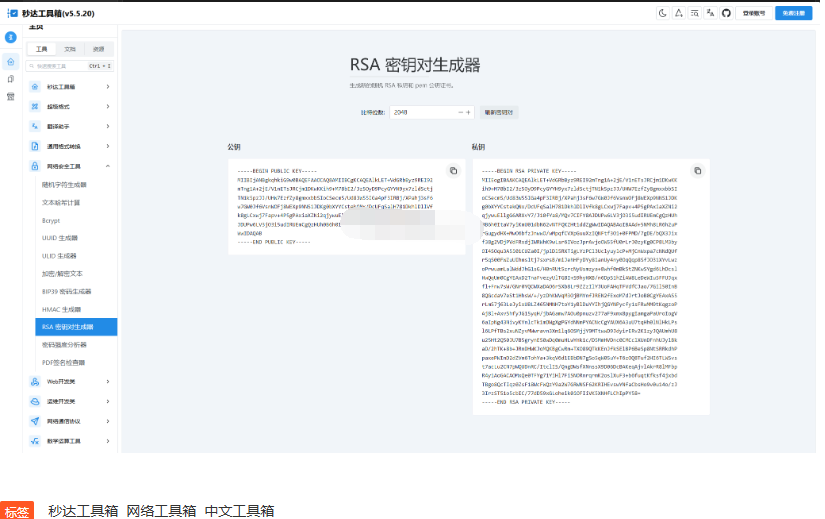Click the 登录账号 login button

tap(754, 13)
